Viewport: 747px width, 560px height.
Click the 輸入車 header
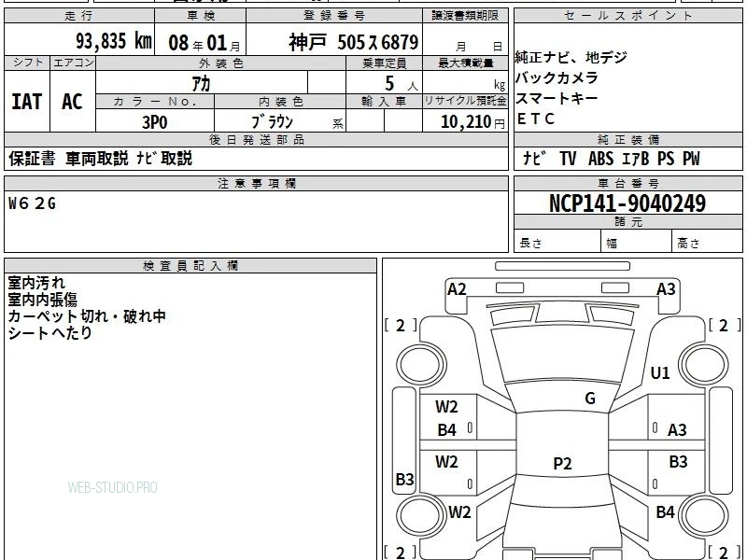point(385,102)
